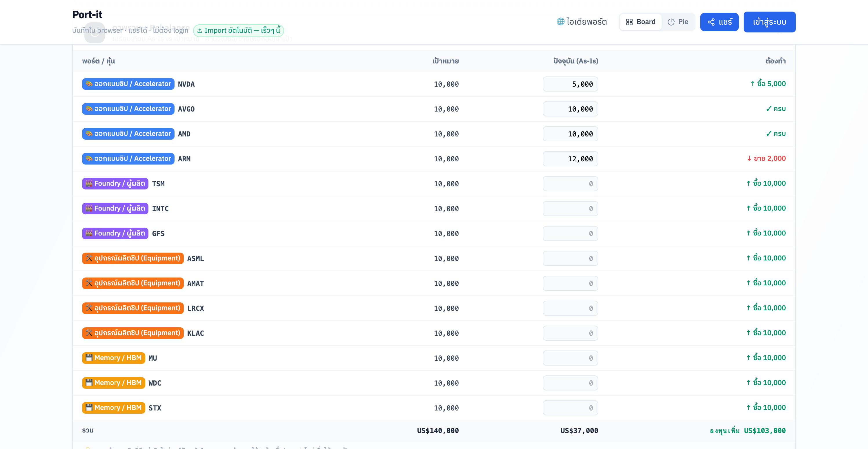Click the total As-Is value US$37,000
Viewport: 868px width, 449px height.
579,430
